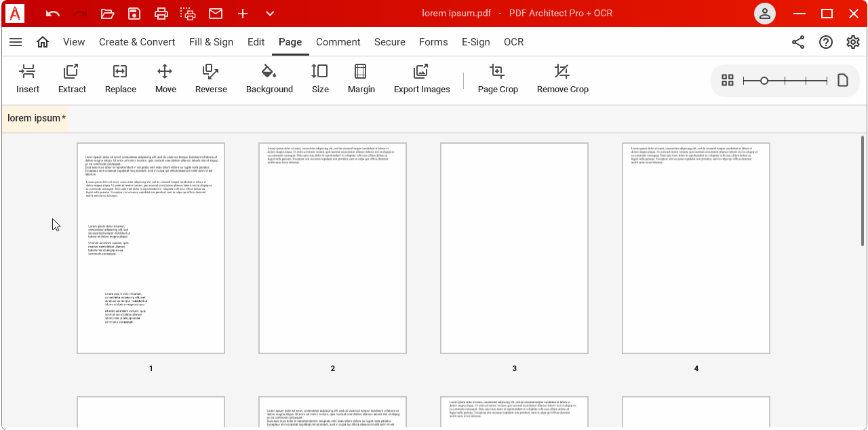Click the undo arrow in title bar
This screenshot has height=430, width=868.
click(53, 14)
